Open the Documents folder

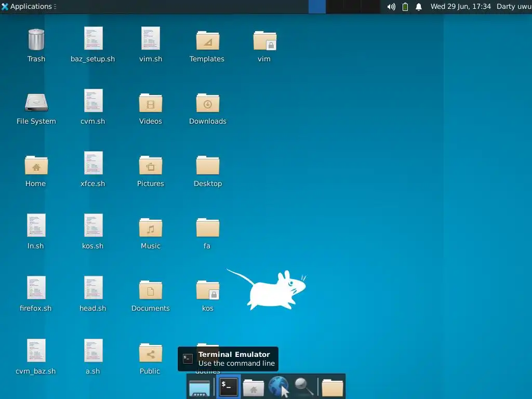150,290
